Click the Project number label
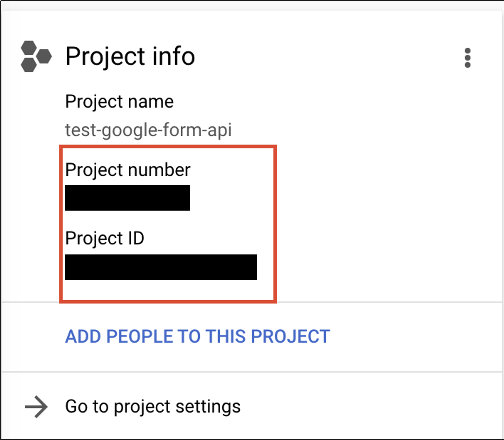Screen dimensions: 504x440 pos(128,170)
